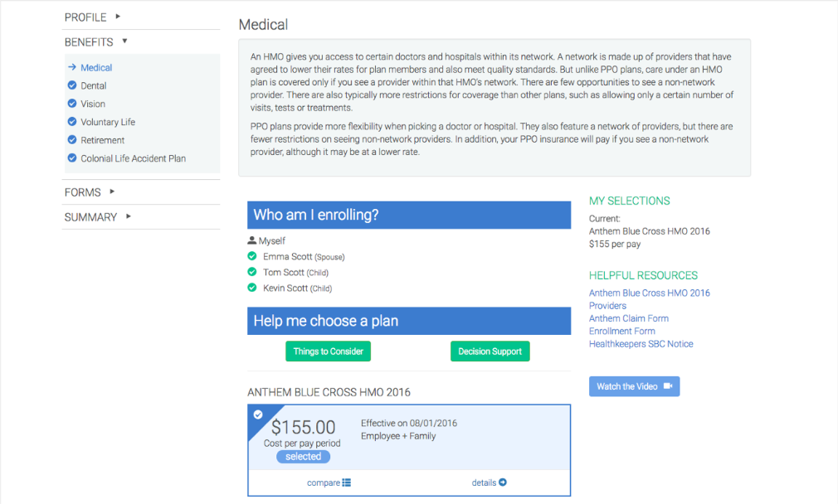
Task: Open the Medical benefits menu item
Action: tap(96, 68)
